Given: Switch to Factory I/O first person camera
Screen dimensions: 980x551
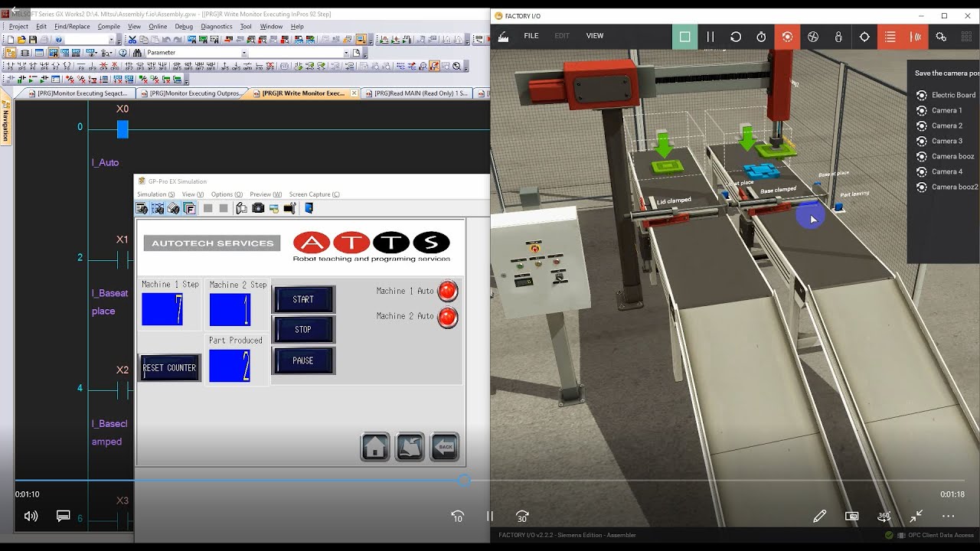Looking at the screenshot, I should (838, 37).
